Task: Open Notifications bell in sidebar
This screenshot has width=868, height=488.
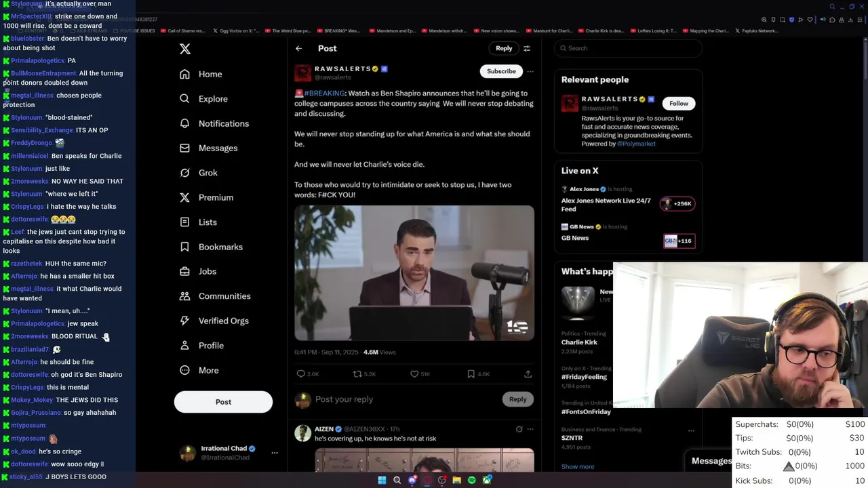Action: 214,123
